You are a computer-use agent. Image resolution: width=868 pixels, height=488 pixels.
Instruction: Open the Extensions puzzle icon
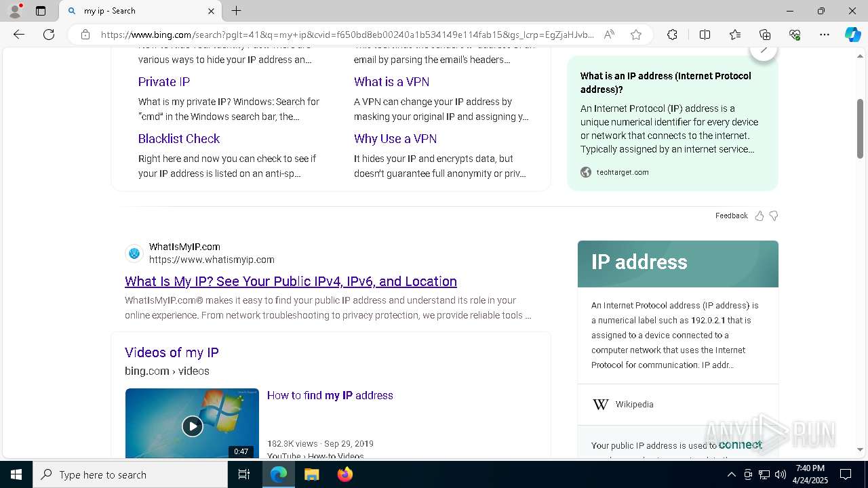tap(672, 35)
